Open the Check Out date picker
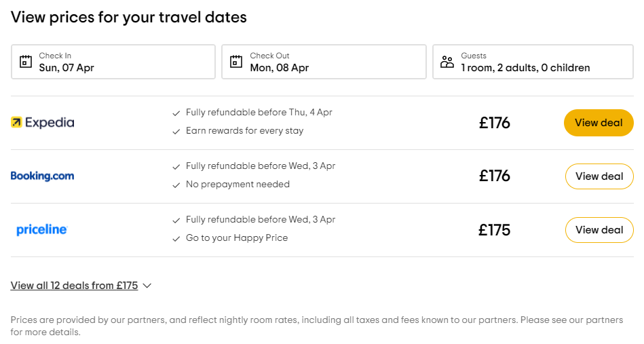Viewport: 644px width, 344px height. coord(324,62)
